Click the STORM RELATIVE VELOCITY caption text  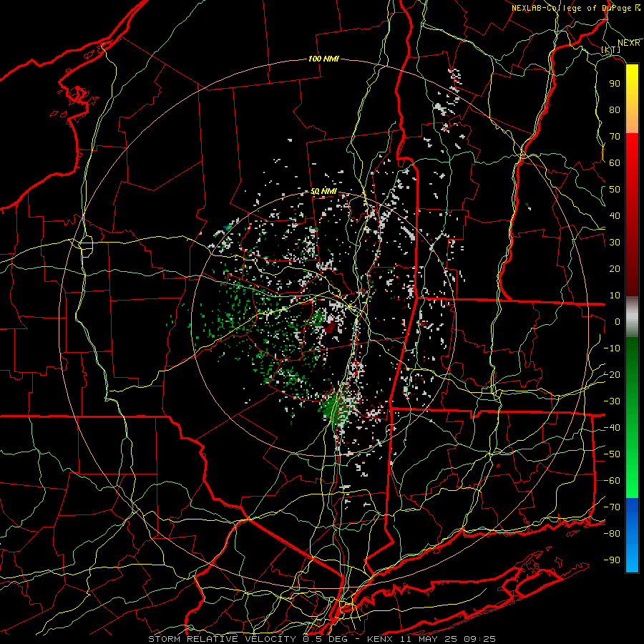coord(223,639)
